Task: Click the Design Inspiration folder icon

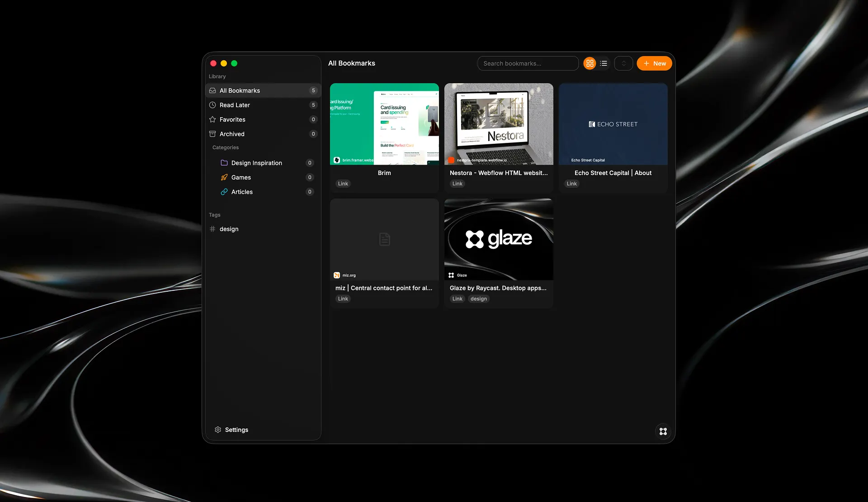Action: coord(224,163)
